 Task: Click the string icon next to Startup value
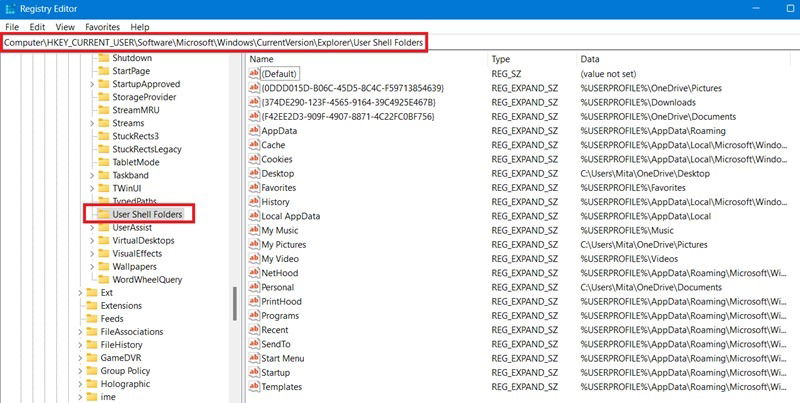pos(254,372)
